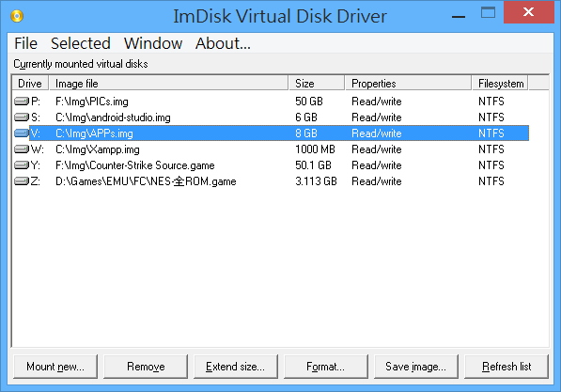Open the About... menu
This screenshot has height=392, width=561.
pyautogui.click(x=223, y=43)
